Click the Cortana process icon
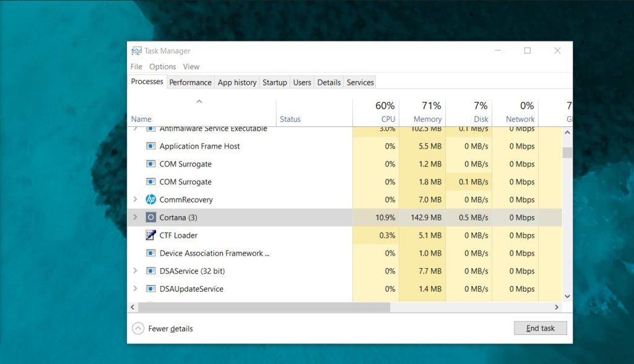The width and height of the screenshot is (634, 364). pos(150,217)
